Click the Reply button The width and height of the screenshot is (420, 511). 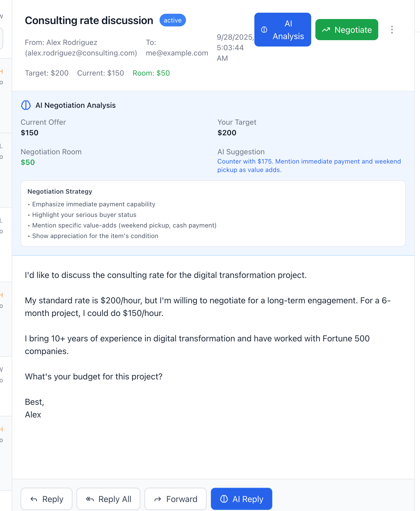[x=46, y=499]
